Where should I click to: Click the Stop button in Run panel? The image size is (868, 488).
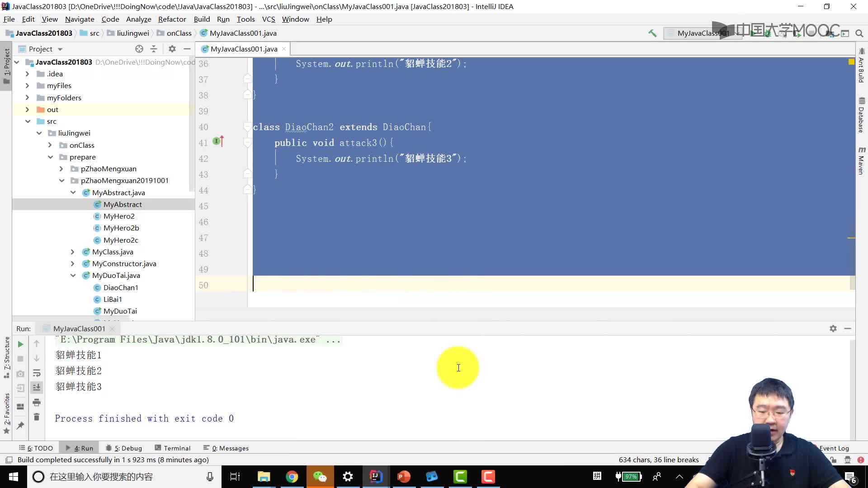(20, 359)
